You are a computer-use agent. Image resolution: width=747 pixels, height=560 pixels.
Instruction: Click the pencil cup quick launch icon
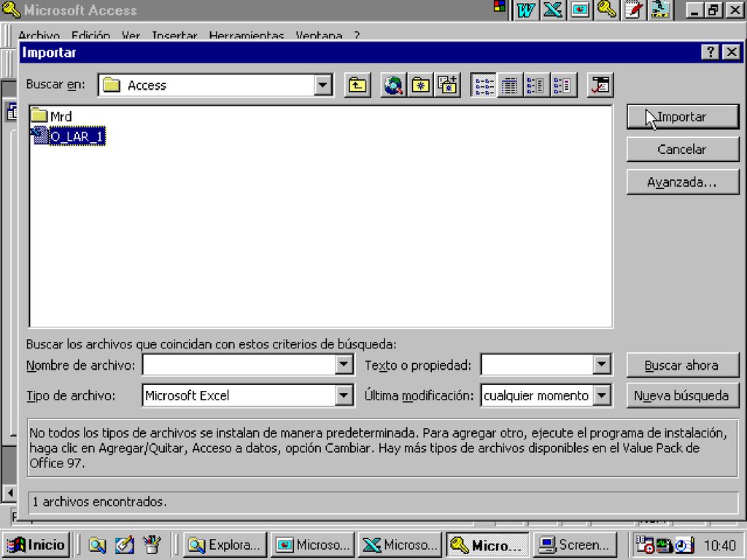point(152,545)
